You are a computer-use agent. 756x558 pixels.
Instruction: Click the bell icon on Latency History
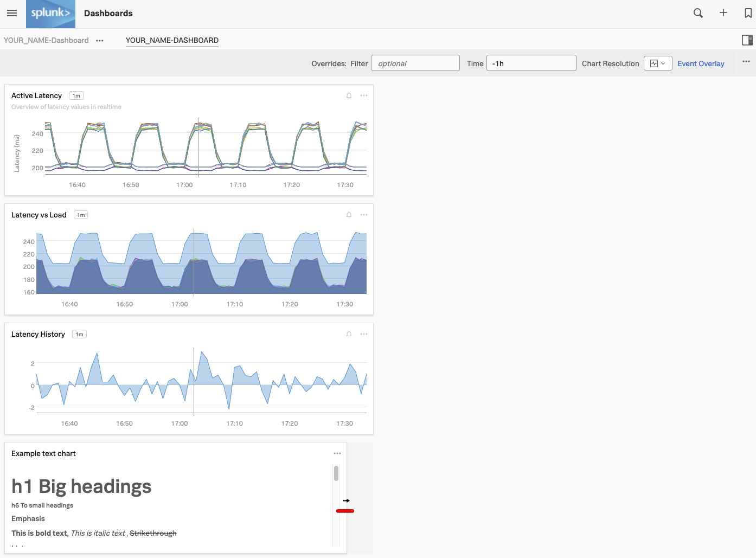(349, 334)
